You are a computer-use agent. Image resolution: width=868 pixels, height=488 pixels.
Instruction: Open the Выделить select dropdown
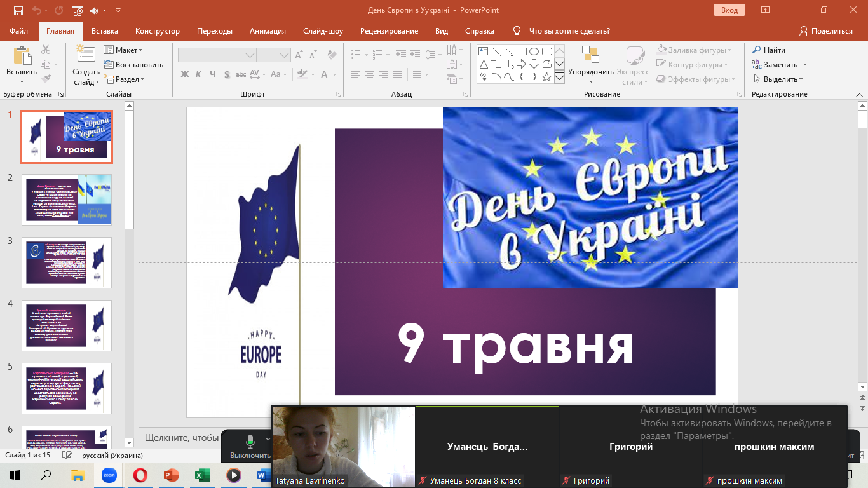[x=778, y=79]
